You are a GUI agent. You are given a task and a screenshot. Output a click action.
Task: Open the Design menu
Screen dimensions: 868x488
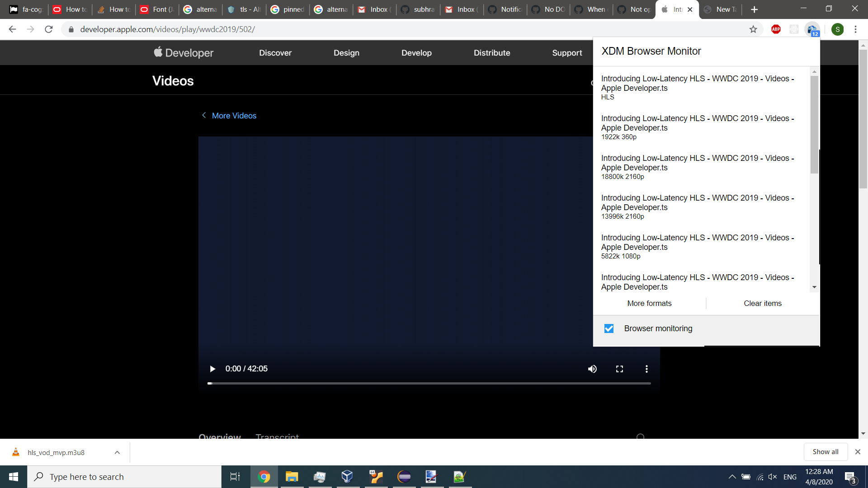346,53
